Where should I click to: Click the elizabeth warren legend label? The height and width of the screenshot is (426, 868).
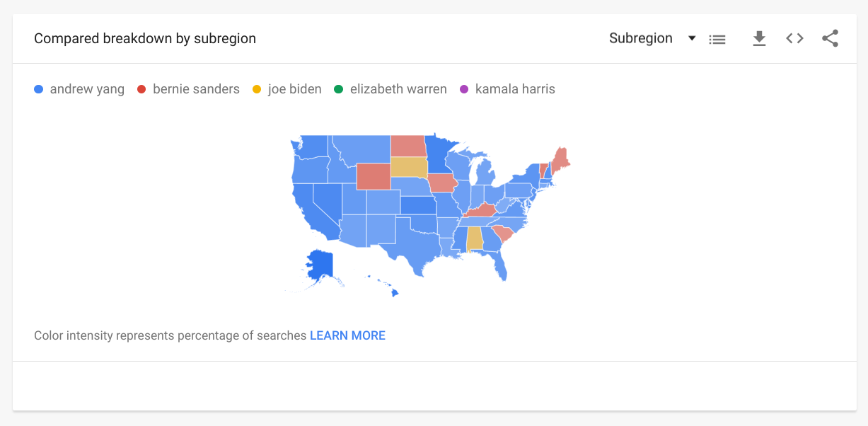coord(398,89)
